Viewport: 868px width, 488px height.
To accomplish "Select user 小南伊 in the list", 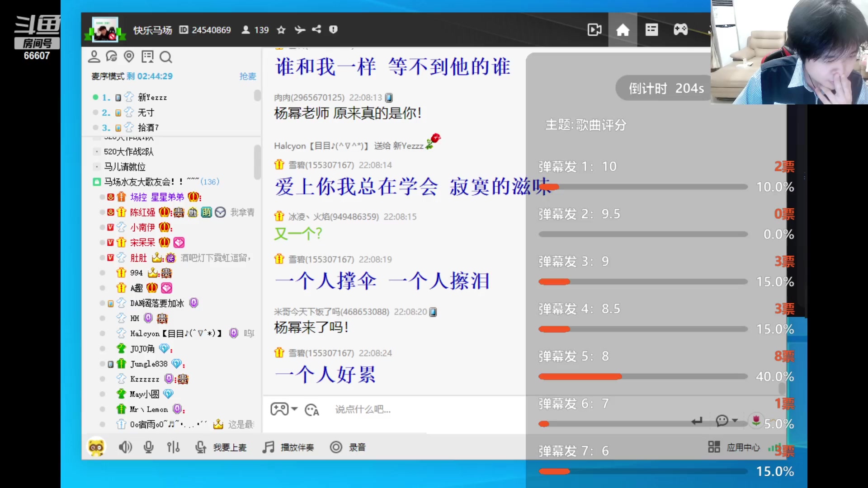I will [x=142, y=227].
